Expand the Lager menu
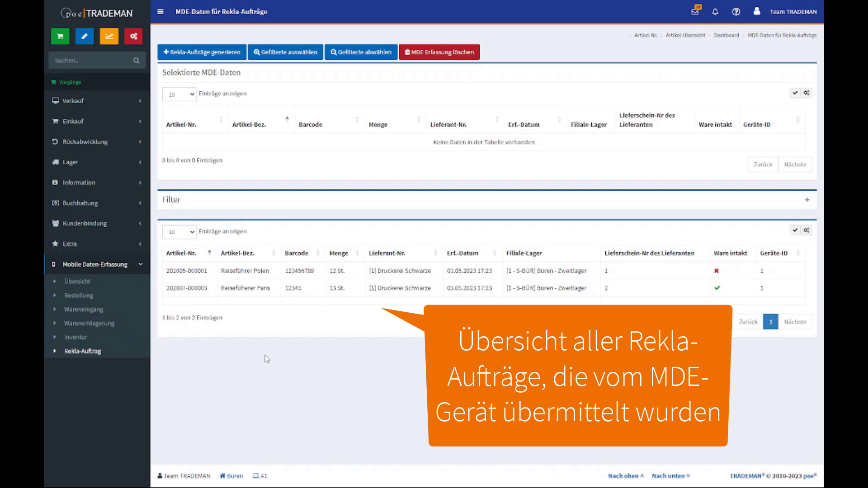 [x=97, y=162]
